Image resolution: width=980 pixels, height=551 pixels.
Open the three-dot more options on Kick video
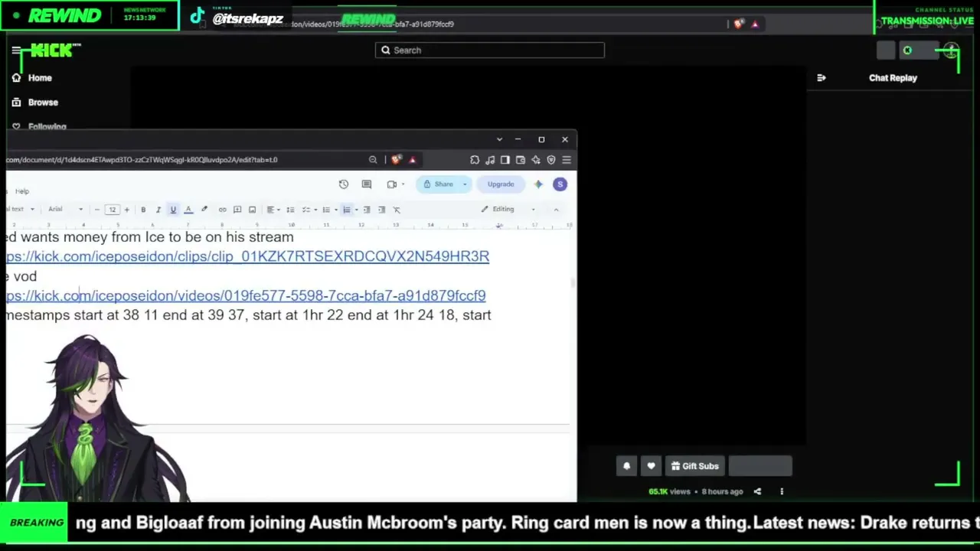click(x=782, y=492)
